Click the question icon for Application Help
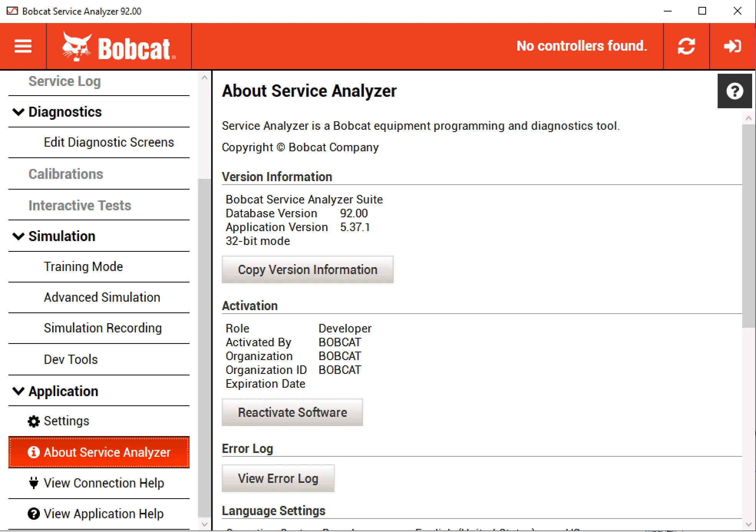The image size is (756, 532). [x=34, y=514]
